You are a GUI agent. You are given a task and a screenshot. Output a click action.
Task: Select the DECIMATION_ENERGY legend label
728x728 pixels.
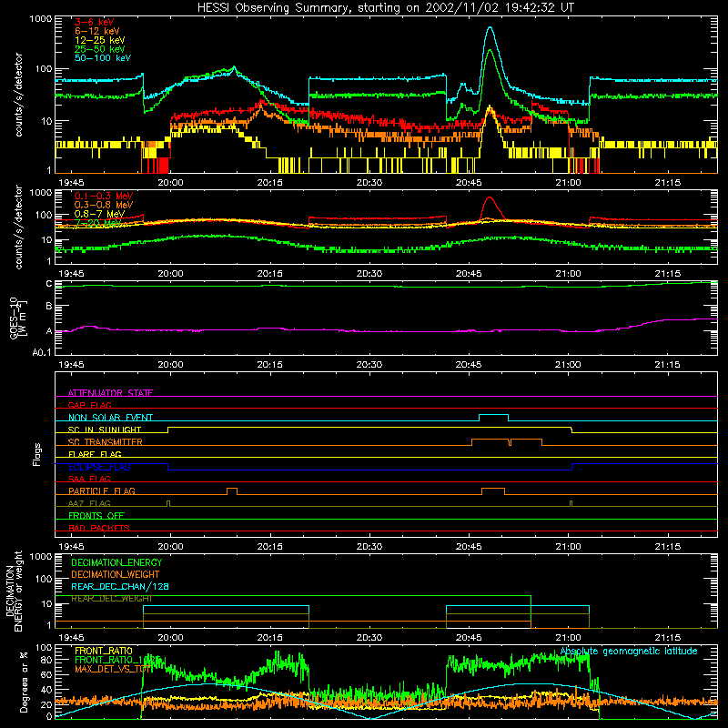[x=116, y=562]
